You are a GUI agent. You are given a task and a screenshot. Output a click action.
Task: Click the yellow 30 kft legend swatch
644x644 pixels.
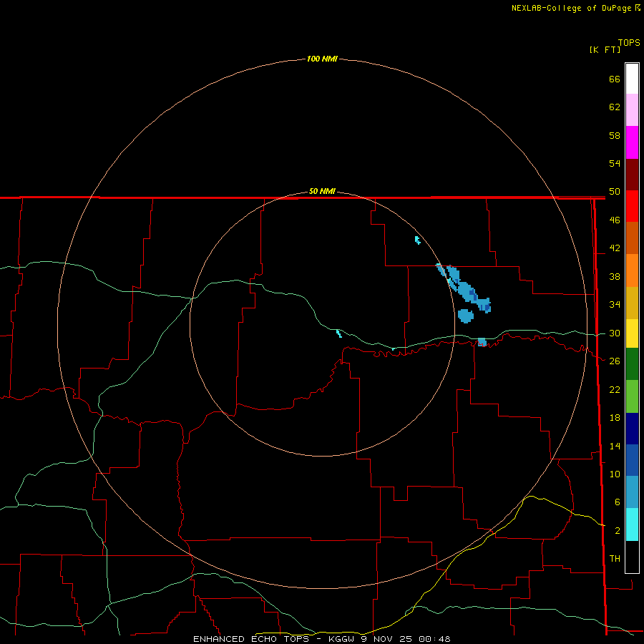(632, 333)
